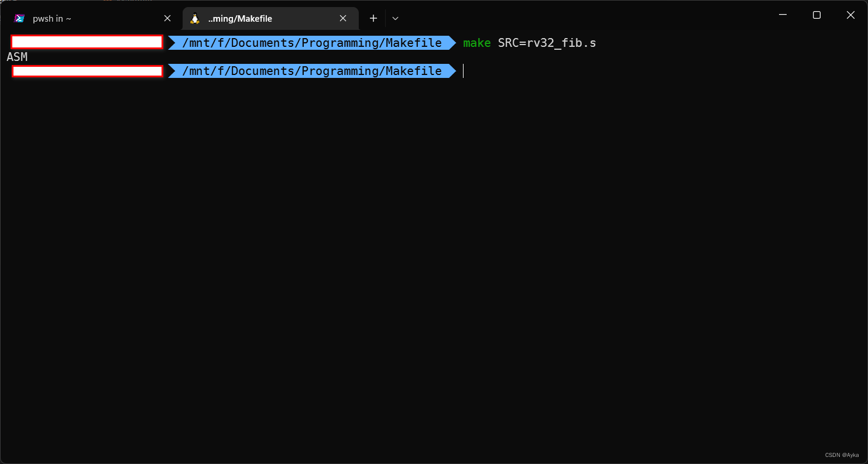Close the pwsh in ~ tab

click(167, 19)
